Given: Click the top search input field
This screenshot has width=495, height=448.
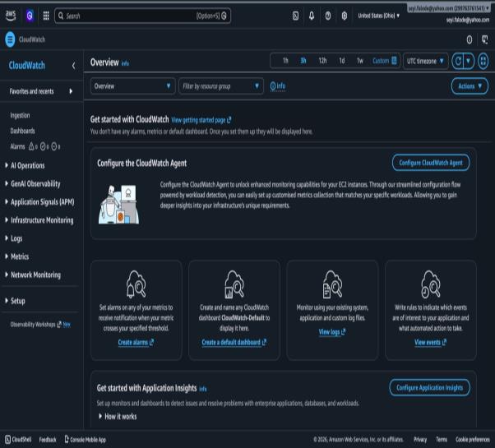Looking at the screenshot, I should click(142, 16).
